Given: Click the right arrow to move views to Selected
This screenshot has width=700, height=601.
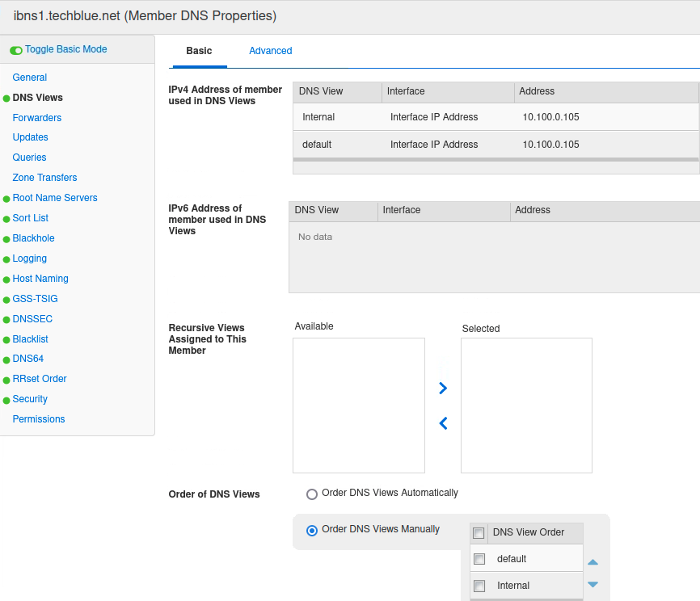Looking at the screenshot, I should click(442, 388).
